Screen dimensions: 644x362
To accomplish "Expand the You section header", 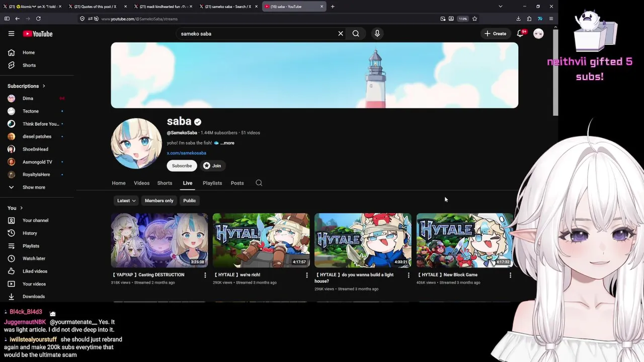I will coord(15,208).
